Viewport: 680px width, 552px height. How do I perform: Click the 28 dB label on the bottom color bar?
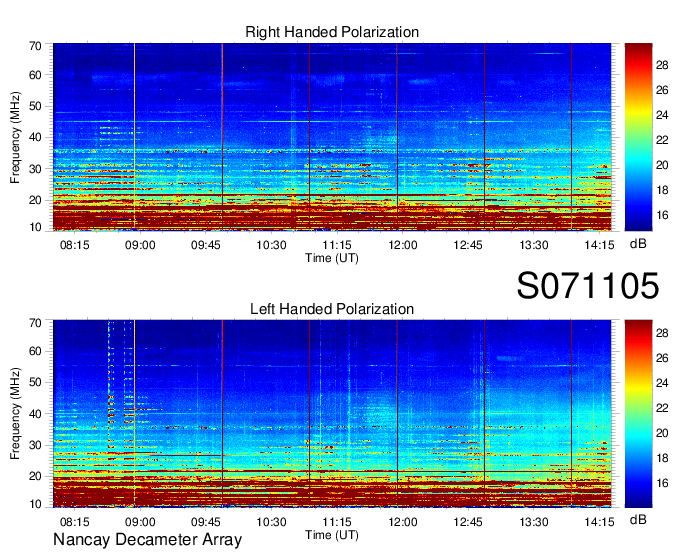(662, 333)
